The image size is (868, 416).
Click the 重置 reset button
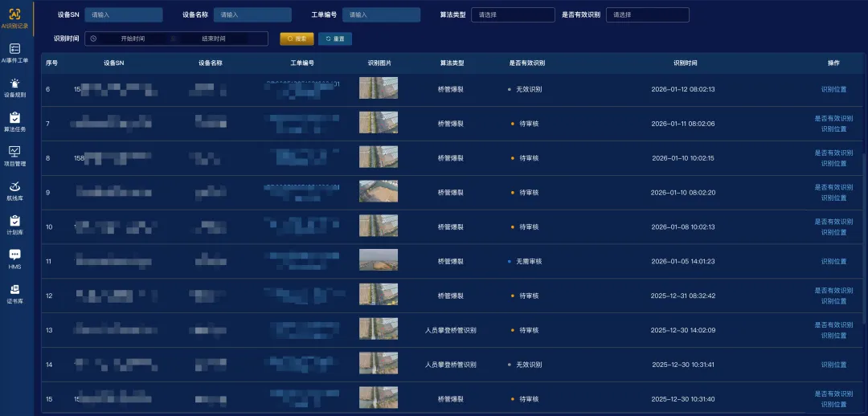click(335, 39)
